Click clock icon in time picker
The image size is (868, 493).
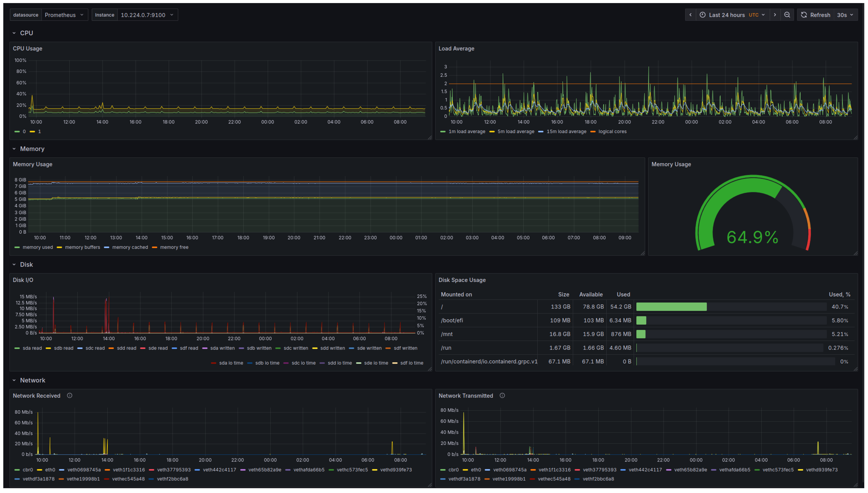[702, 15]
